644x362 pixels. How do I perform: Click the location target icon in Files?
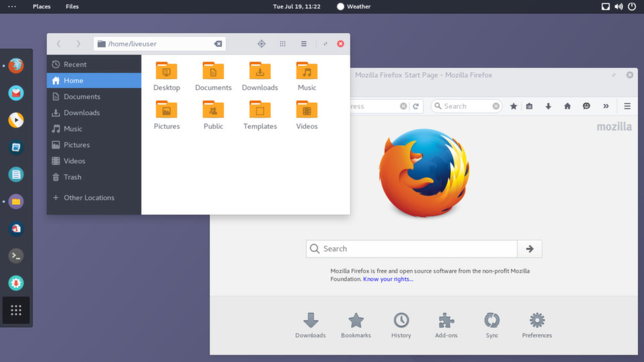(x=261, y=44)
